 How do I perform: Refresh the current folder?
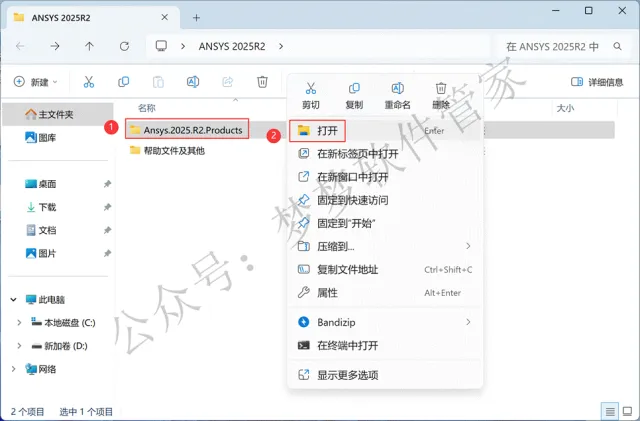(x=124, y=46)
